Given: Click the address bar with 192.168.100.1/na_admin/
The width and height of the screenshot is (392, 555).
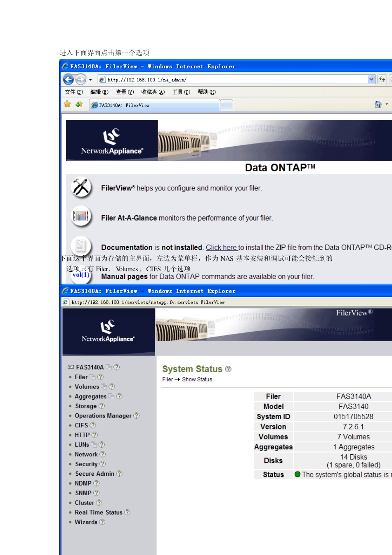Looking at the screenshot, I should (x=233, y=79).
